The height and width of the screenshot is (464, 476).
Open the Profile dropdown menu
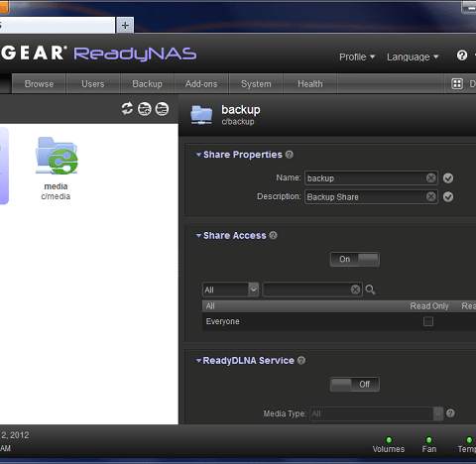pos(357,57)
